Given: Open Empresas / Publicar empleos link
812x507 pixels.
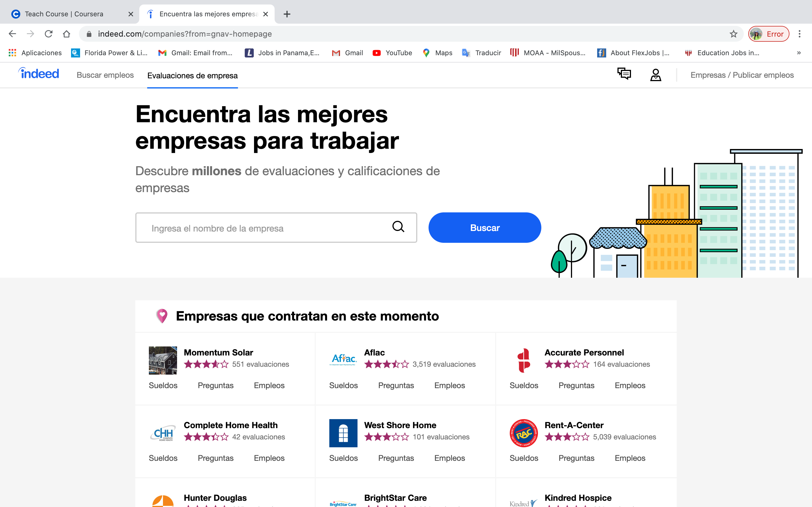Looking at the screenshot, I should [x=742, y=75].
